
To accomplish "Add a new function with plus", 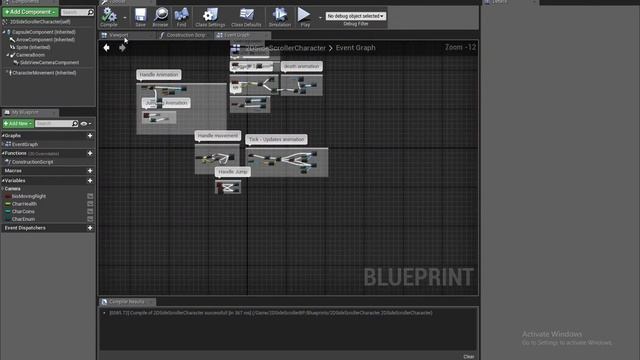I will click(90, 153).
